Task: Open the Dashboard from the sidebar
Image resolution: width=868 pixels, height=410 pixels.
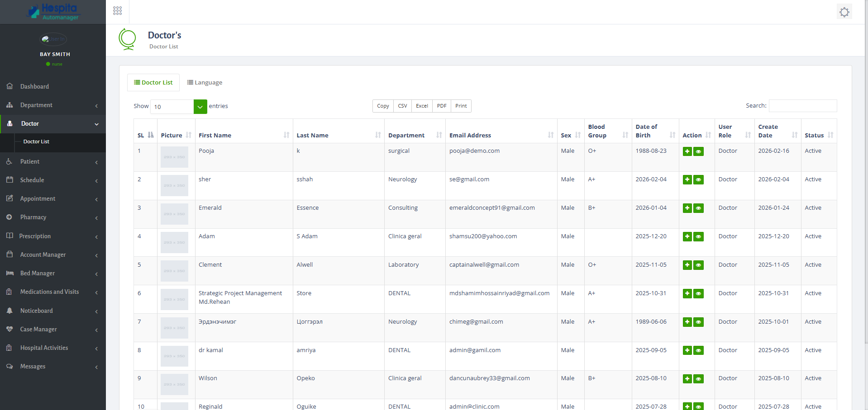Action: [34, 86]
